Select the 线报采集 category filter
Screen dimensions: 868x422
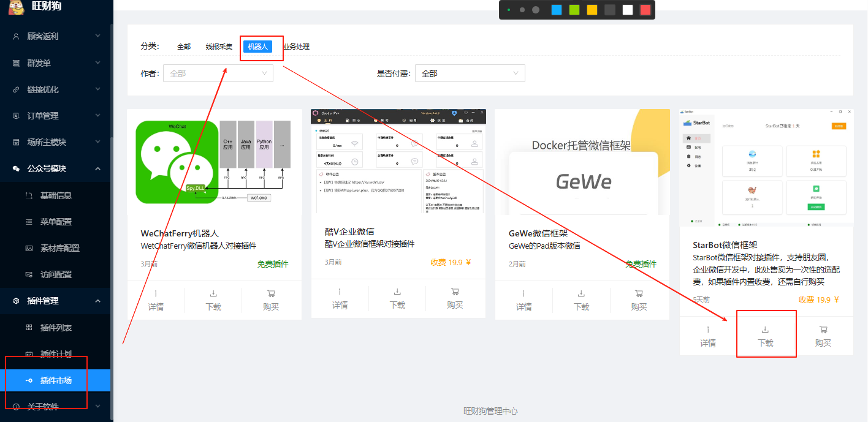[219, 47]
